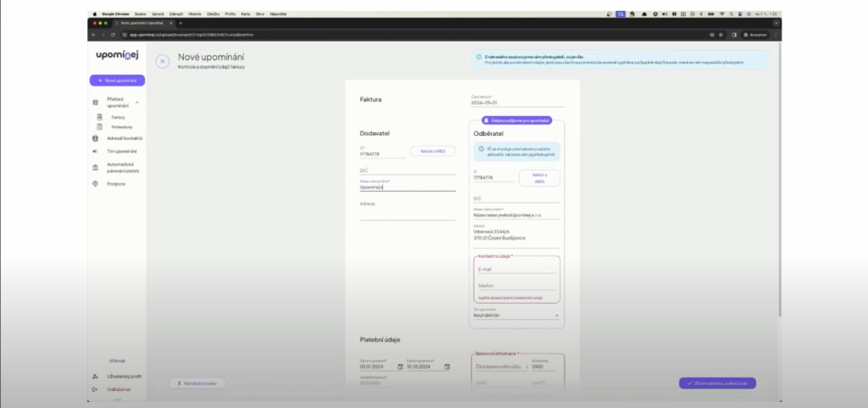Click the Podpora support icon
Viewport: 868px width, 408px height.
coord(95,184)
